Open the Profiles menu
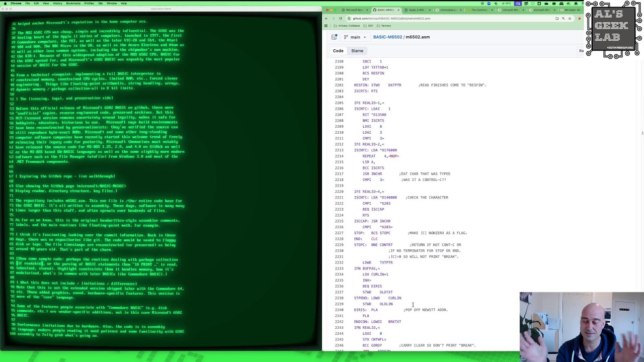Image resolution: width=644 pixels, height=362 pixels. [x=89, y=3]
